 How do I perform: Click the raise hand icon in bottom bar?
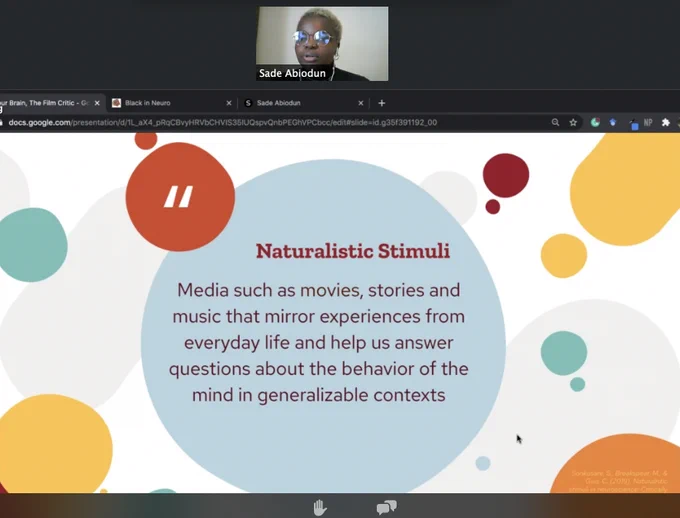[x=320, y=507]
